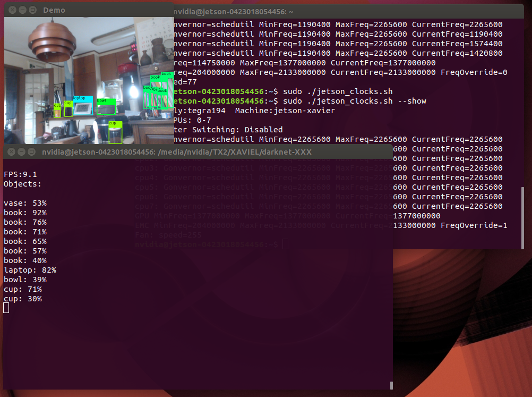Screen dimensions: 532x397
Task: Click "FreqOverride=0" text in background terminal
Action: click(x=474, y=72)
